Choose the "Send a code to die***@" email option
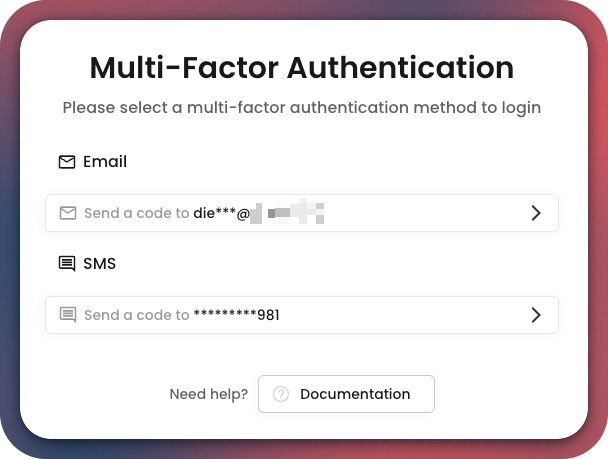The width and height of the screenshot is (608, 459). click(x=300, y=213)
